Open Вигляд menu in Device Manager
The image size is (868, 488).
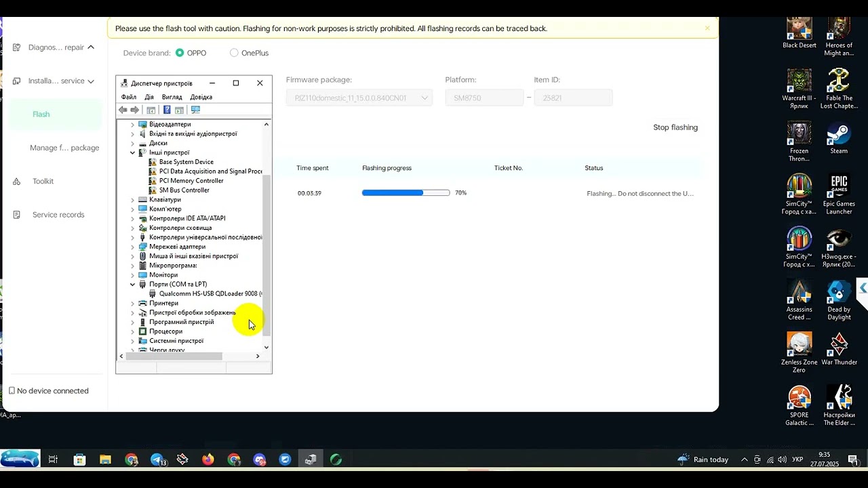(172, 97)
